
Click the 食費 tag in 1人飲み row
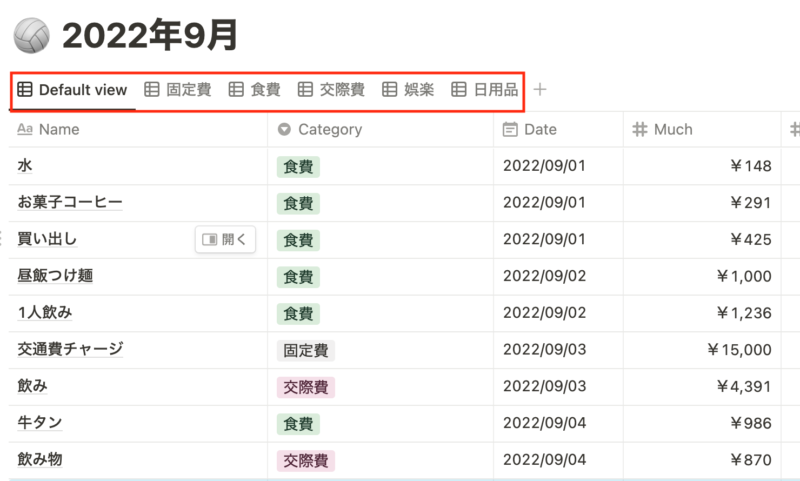pyautogui.click(x=298, y=314)
